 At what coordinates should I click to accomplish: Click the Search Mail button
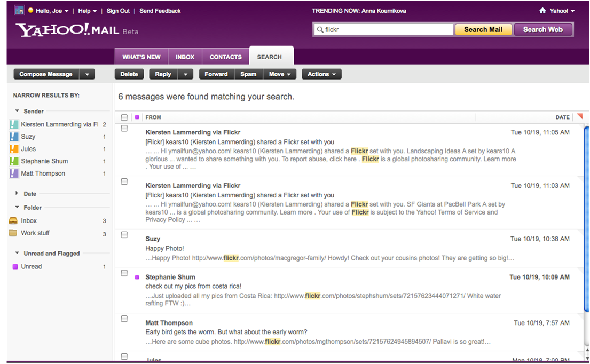(483, 30)
